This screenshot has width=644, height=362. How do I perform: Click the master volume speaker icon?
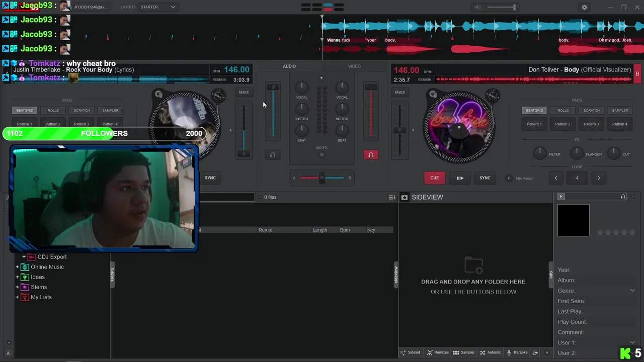477,7
